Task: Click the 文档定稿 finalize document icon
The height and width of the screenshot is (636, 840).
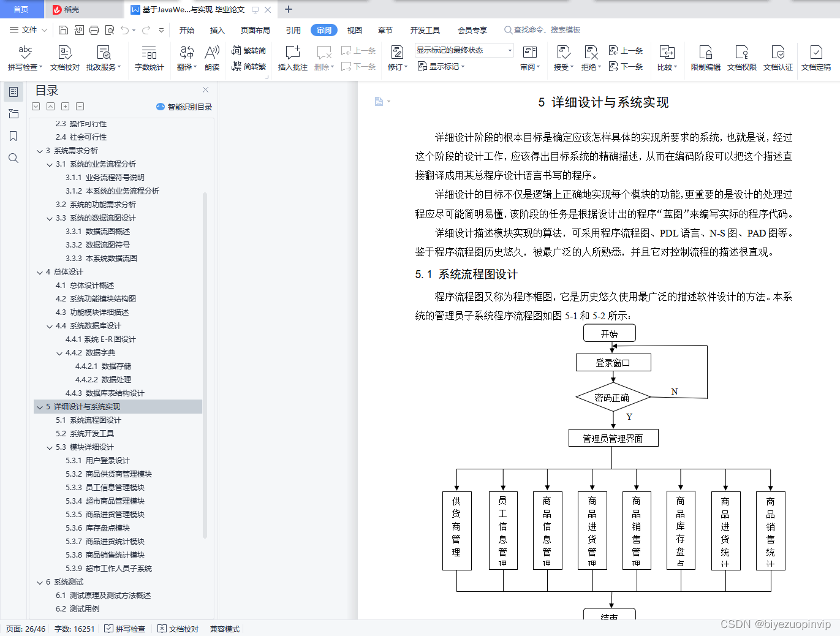Action: 815,58
